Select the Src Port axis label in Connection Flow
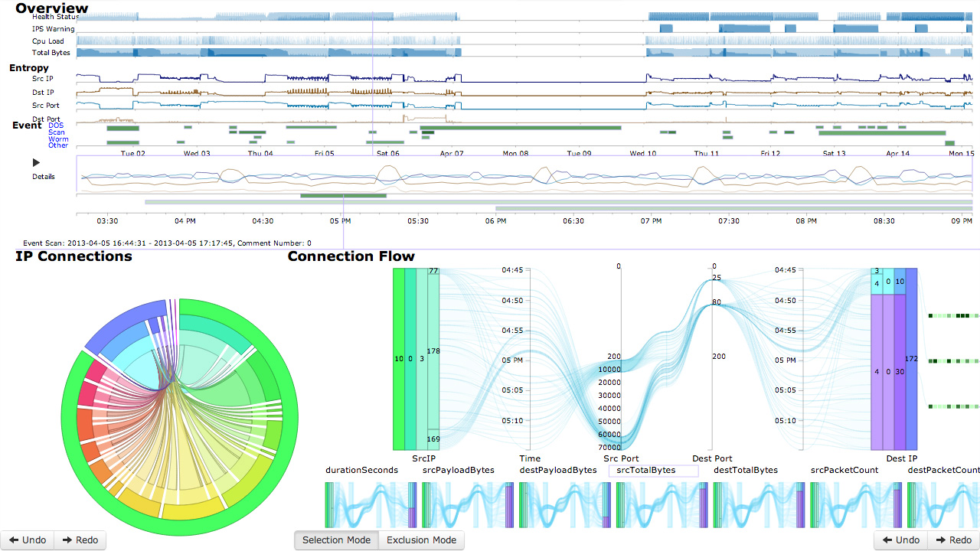 pyautogui.click(x=621, y=458)
